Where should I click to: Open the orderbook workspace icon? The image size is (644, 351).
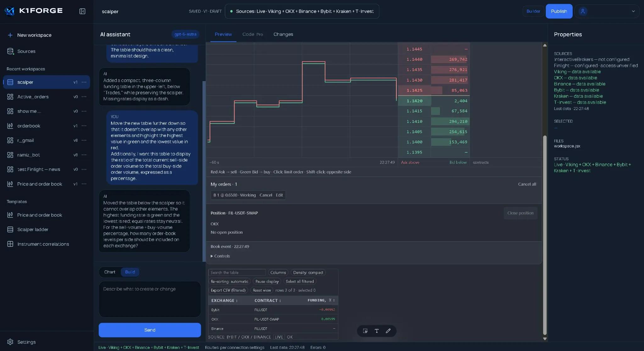coord(10,126)
